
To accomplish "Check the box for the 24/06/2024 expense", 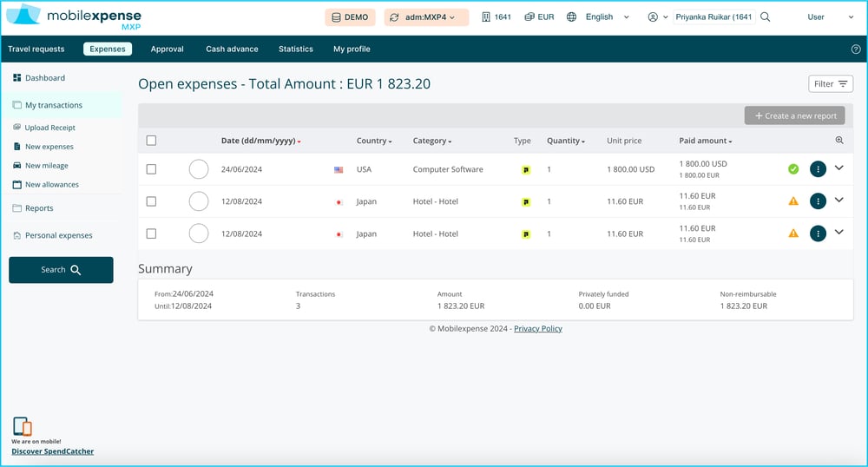I will tap(152, 169).
